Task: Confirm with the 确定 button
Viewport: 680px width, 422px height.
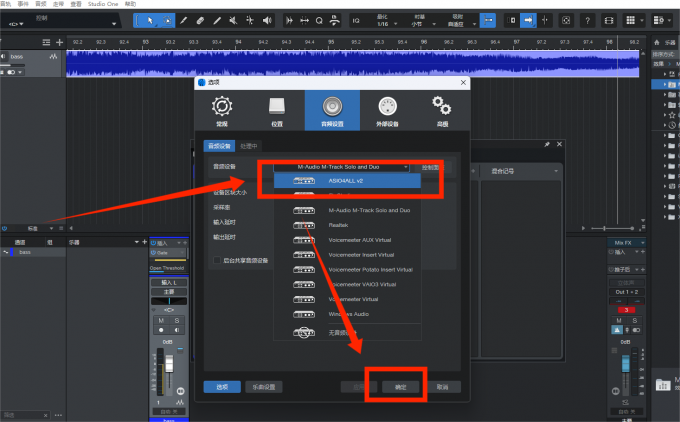Action: [x=400, y=386]
